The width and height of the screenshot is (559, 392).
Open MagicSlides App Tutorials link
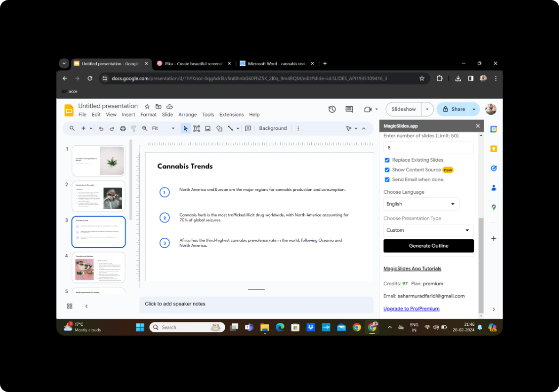412,269
